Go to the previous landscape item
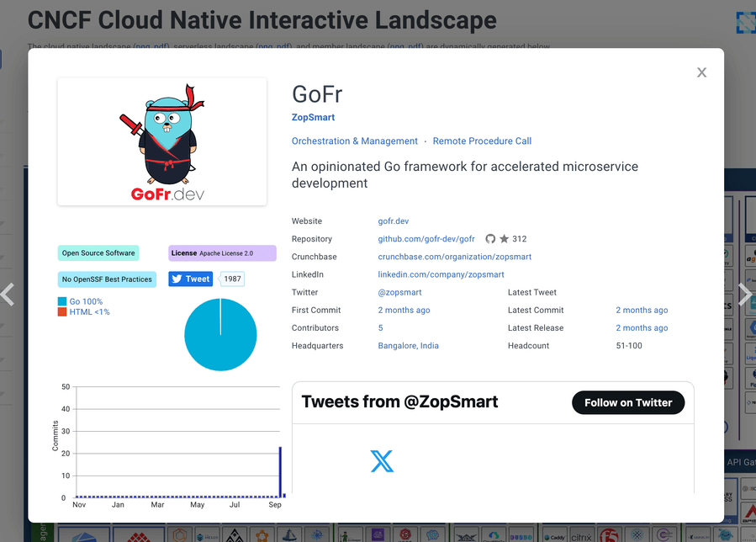The height and width of the screenshot is (542, 756). tap(8, 295)
